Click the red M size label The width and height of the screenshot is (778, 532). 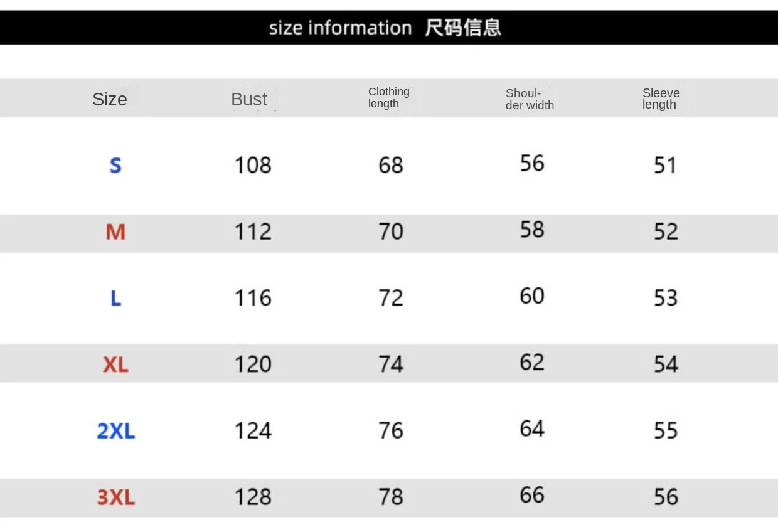pyautogui.click(x=115, y=232)
